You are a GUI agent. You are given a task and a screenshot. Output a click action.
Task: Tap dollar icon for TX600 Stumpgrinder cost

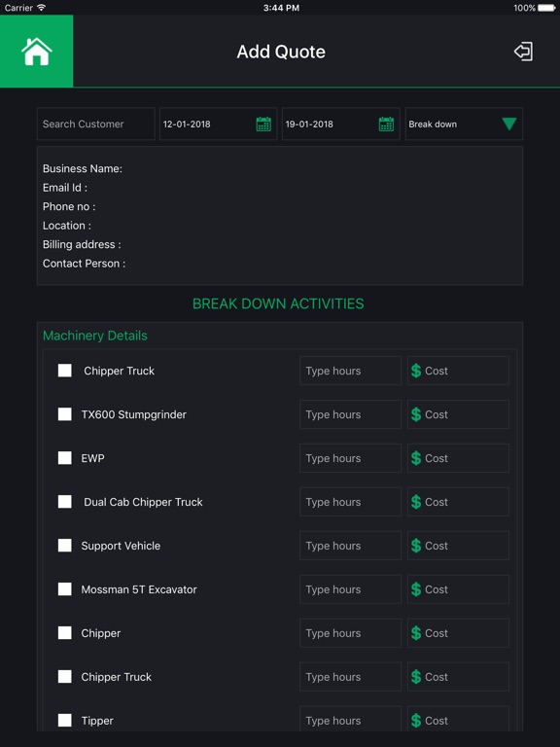(416, 414)
